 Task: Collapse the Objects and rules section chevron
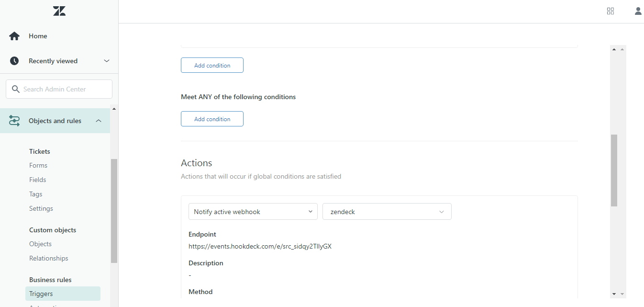click(99, 121)
